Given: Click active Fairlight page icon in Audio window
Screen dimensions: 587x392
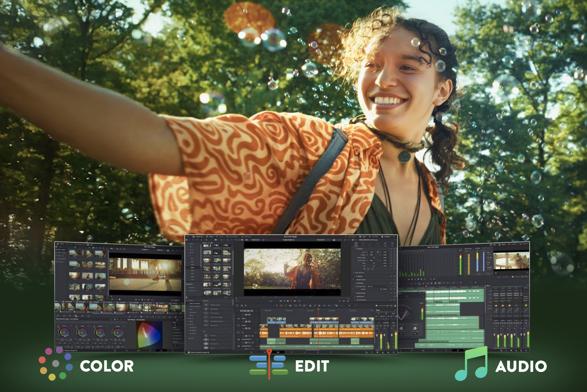Looking at the screenshot, I should point(458,350).
